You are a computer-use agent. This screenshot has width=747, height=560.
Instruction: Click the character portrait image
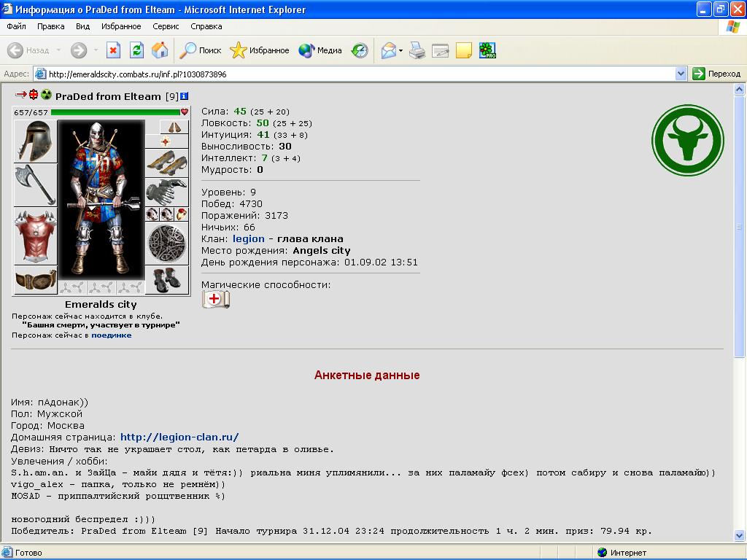[101, 200]
